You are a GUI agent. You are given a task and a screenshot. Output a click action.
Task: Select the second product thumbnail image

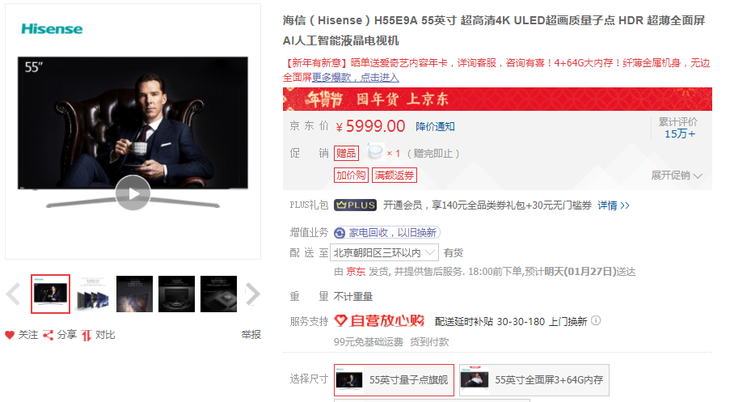tap(93, 294)
